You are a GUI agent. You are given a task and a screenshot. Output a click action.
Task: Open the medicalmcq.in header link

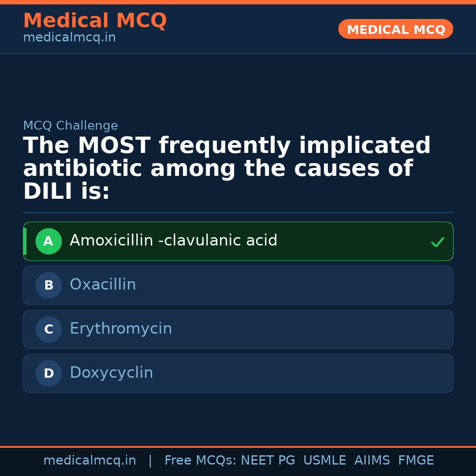click(69, 37)
